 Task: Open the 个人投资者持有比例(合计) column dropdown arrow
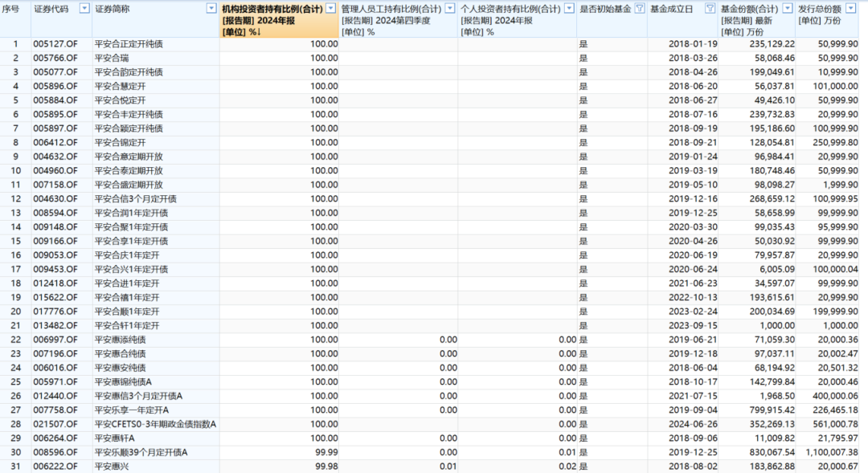click(x=569, y=8)
